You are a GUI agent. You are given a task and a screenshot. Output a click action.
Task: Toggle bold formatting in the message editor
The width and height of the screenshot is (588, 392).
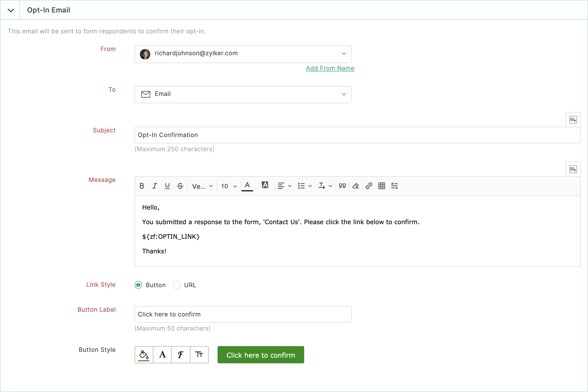pos(142,186)
